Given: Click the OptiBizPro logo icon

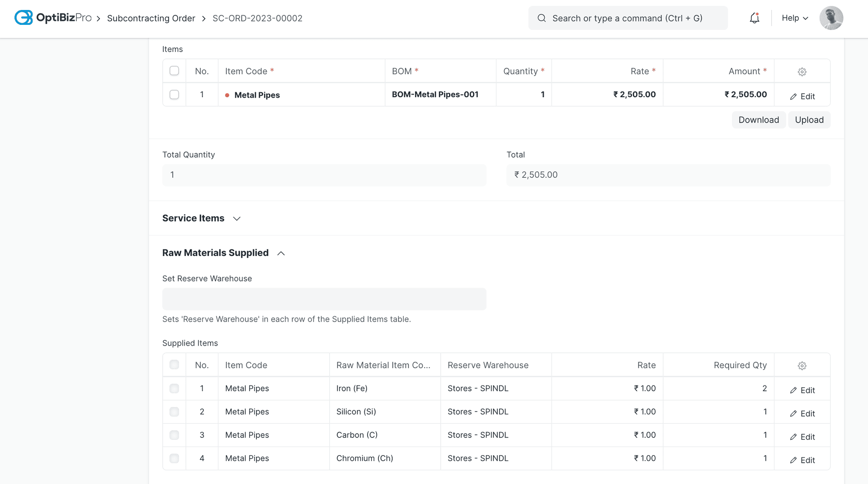Looking at the screenshot, I should click(x=24, y=18).
